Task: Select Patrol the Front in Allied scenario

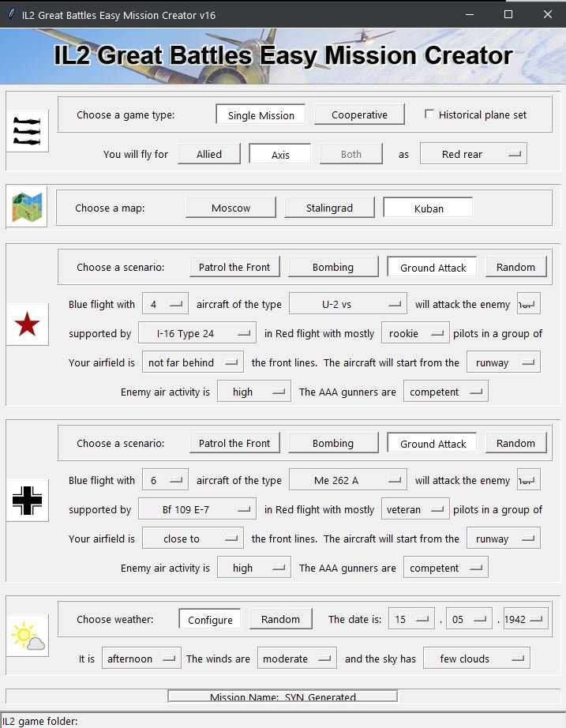Action: pos(234,267)
